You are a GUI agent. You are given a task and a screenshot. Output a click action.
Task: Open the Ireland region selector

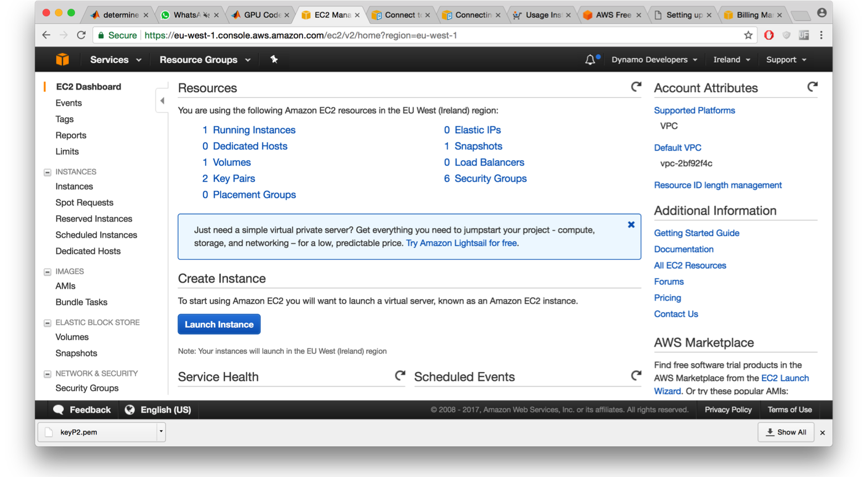pyautogui.click(x=731, y=60)
